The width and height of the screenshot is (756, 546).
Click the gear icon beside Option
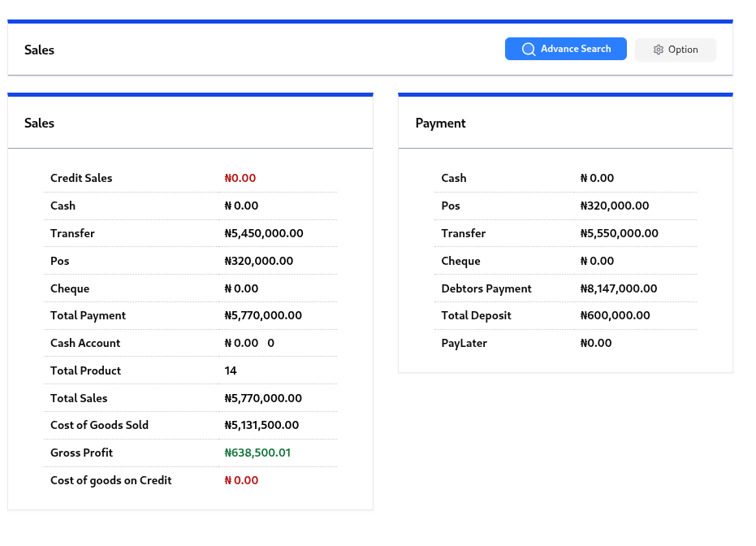coord(659,50)
